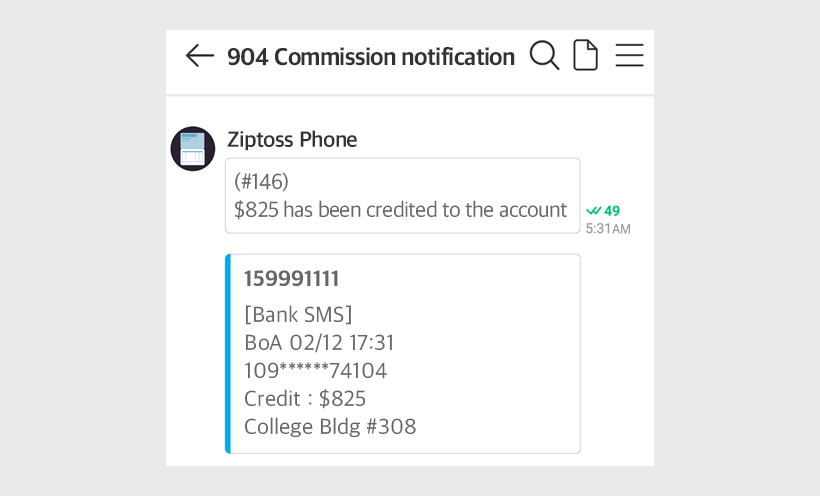Go back using the left arrow

200,56
